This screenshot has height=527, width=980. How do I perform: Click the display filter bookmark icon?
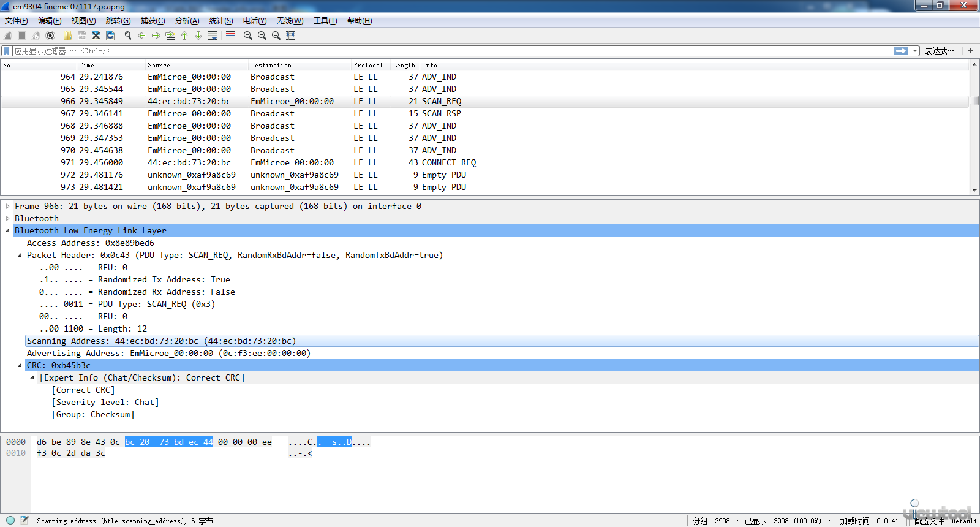[x=7, y=51]
